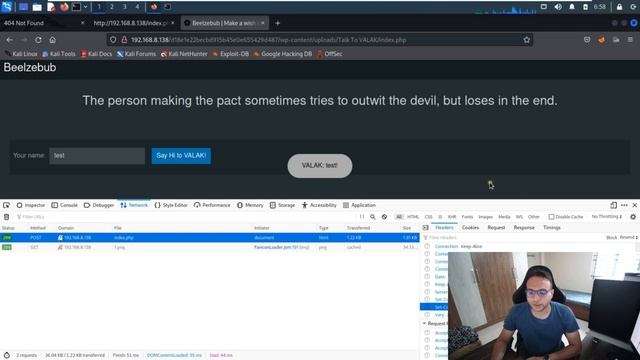Open the Response tab of request details
Image resolution: width=640 pixels, height=360 pixels.
[x=524, y=228]
